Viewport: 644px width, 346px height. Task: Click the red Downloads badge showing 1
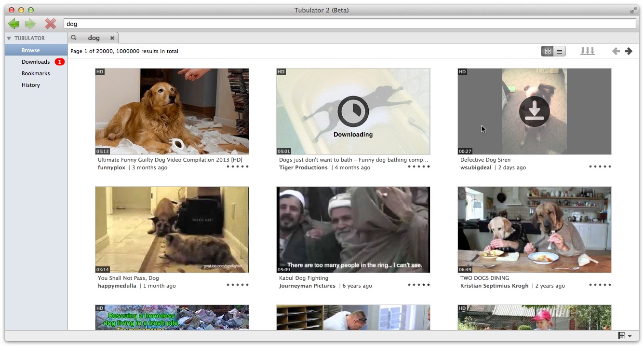[60, 62]
